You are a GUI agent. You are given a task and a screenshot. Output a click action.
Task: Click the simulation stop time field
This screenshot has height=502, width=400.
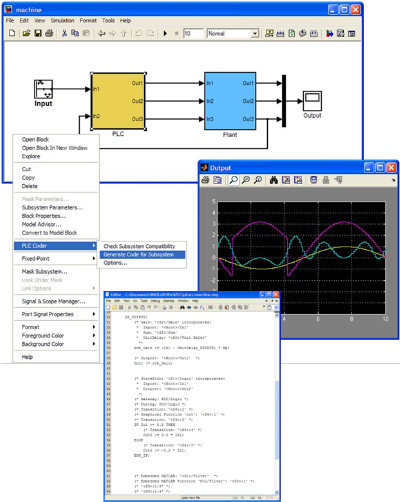193,33
